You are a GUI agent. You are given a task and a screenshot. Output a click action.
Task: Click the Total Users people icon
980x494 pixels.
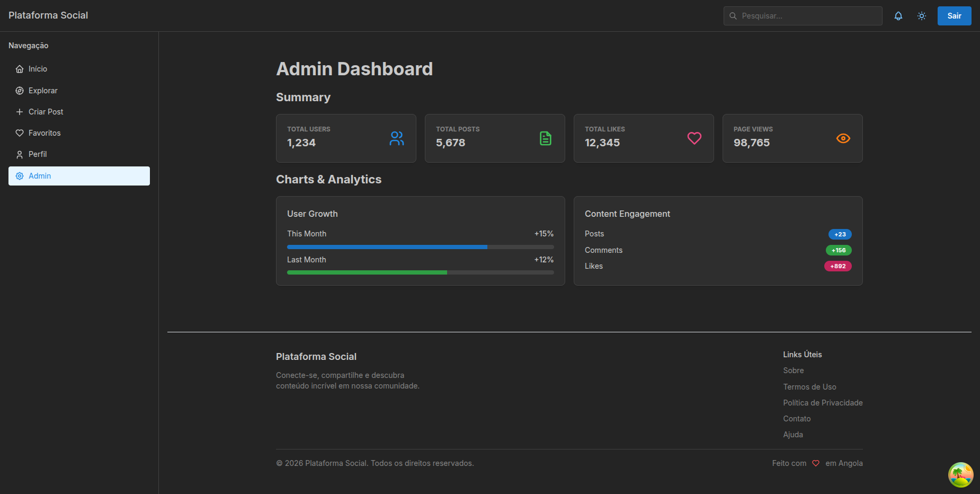(x=396, y=138)
